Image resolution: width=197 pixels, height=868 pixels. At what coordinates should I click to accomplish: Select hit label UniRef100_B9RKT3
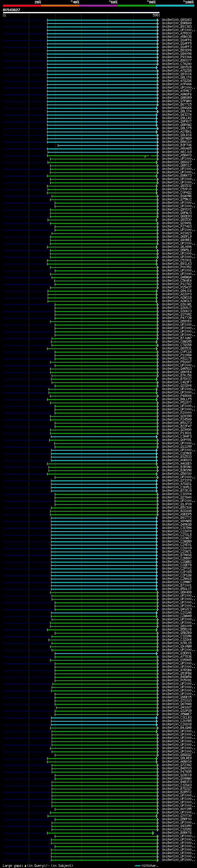(177, 176)
